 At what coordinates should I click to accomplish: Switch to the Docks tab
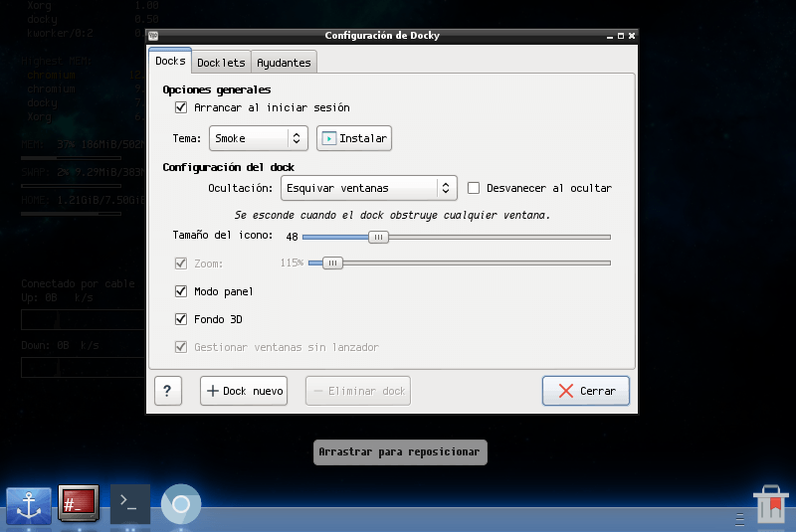pos(170,61)
